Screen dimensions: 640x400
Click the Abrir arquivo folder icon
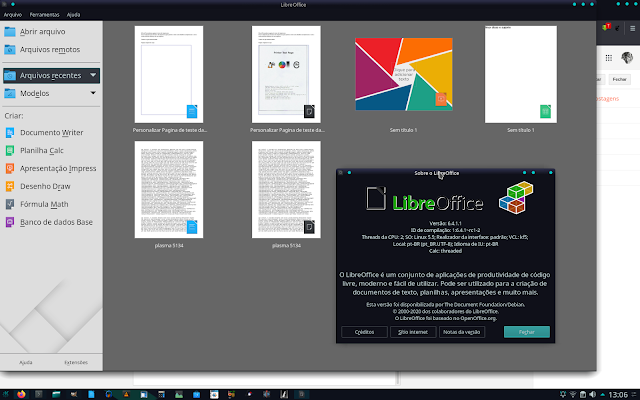tap(10, 31)
